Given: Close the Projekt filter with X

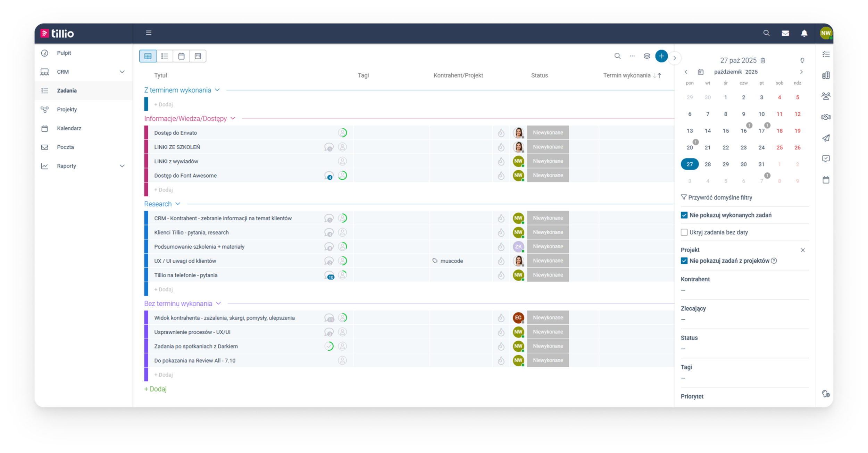Looking at the screenshot, I should pyautogui.click(x=803, y=250).
